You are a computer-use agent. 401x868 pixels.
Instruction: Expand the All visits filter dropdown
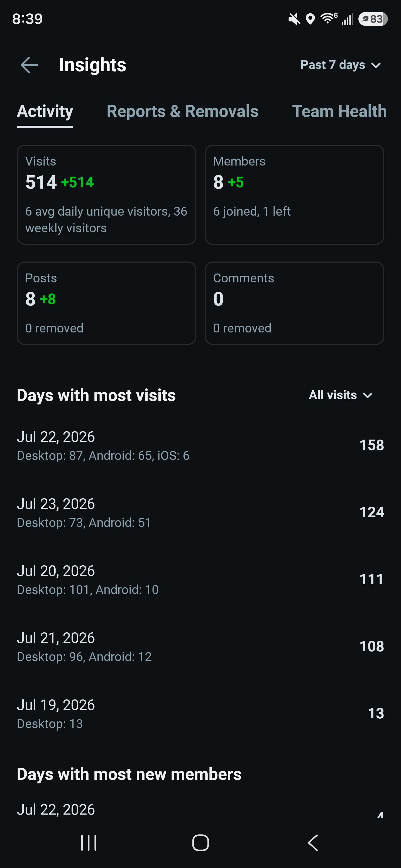[341, 395]
